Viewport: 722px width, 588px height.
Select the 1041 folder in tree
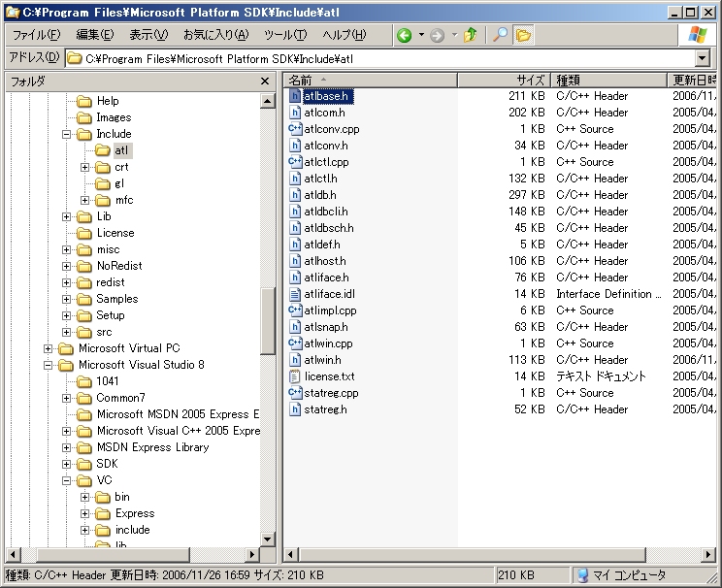(108, 381)
